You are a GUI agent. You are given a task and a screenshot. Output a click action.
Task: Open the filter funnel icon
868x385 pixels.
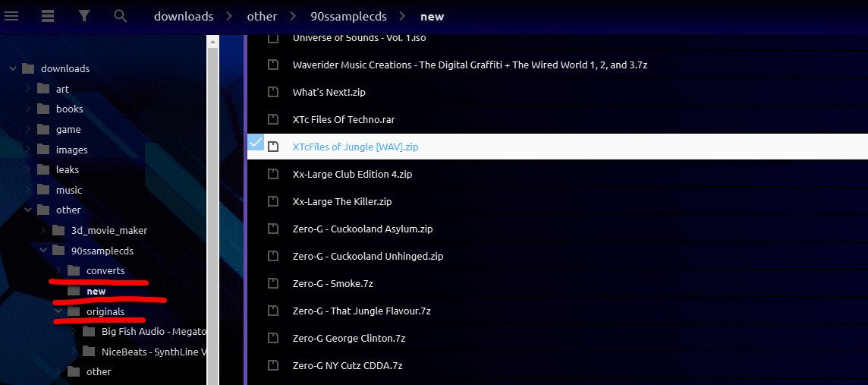pyautogui.click(x=84, y=16)
